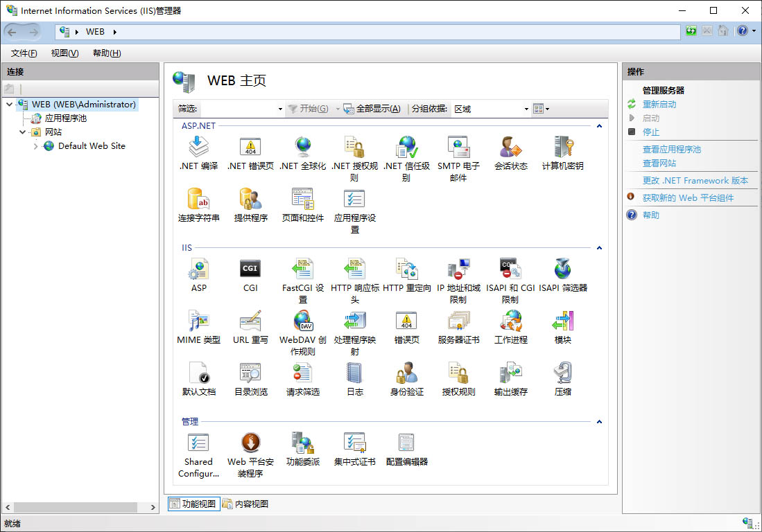Open URL 重写 feature
This screenshot has height=532, width=762.
tap(250, 327)
